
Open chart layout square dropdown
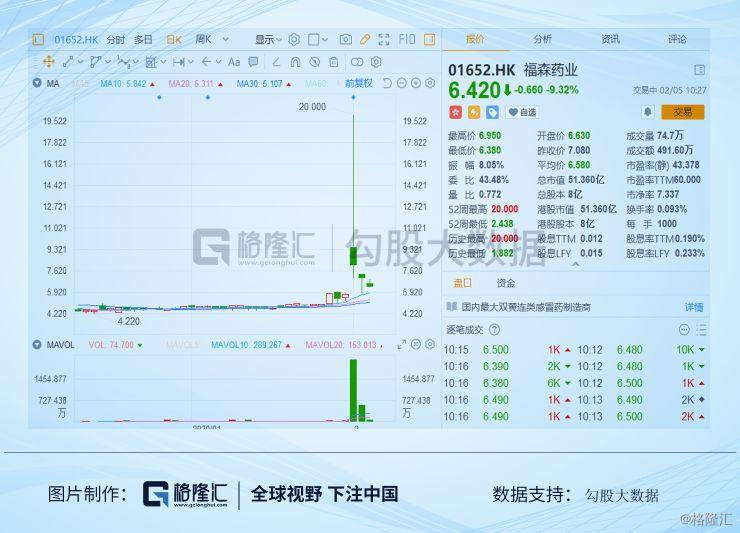click(318, 39)
